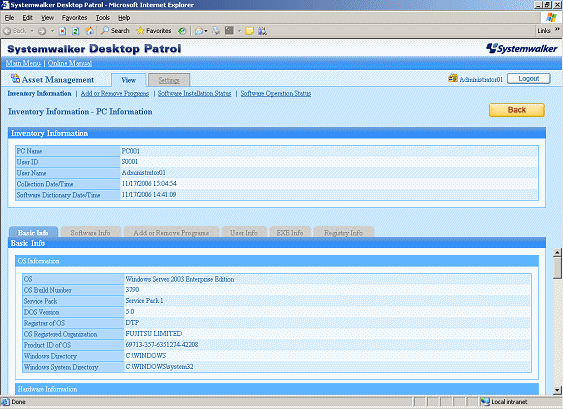The width and height of the screenshot is (563, 409).
Task: Print the page with the printer icon
Action: [216, 31]
